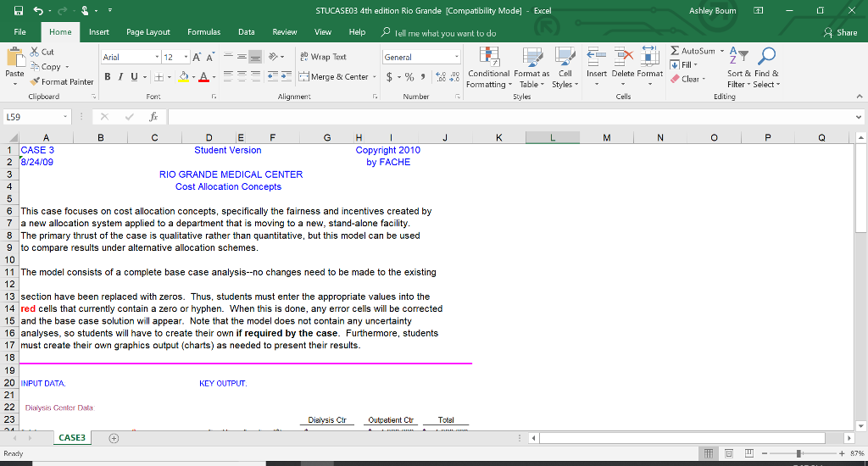
Task: Decrease the font size
Action: click(210, 57)
